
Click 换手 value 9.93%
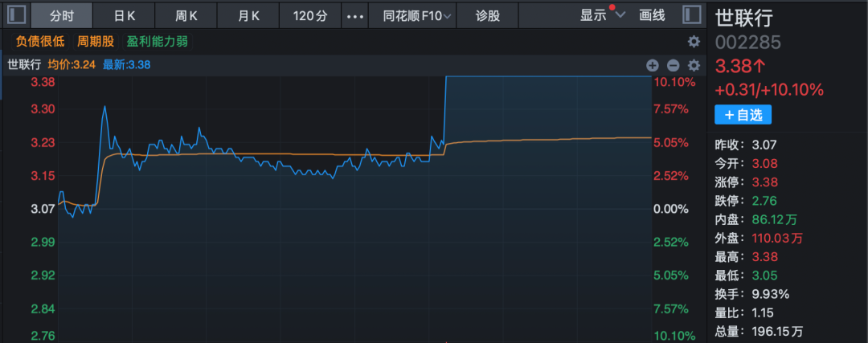point(771,294)
